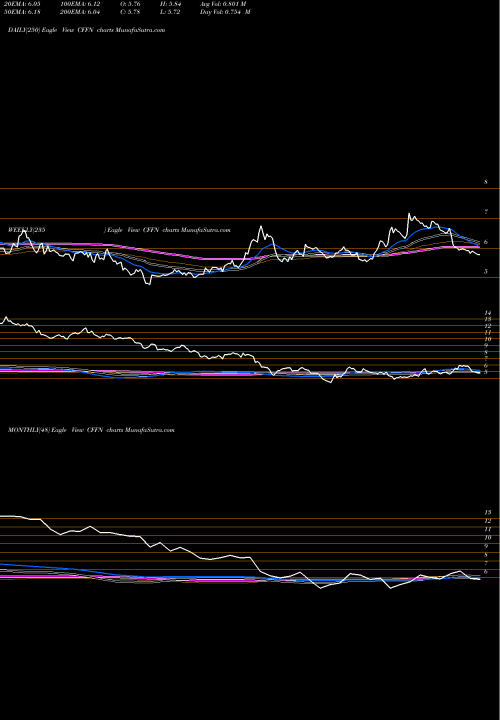Select the low price 'L:' value
Image resolution: width=500 pixels, height=720 pixels.
click(170, 12)
